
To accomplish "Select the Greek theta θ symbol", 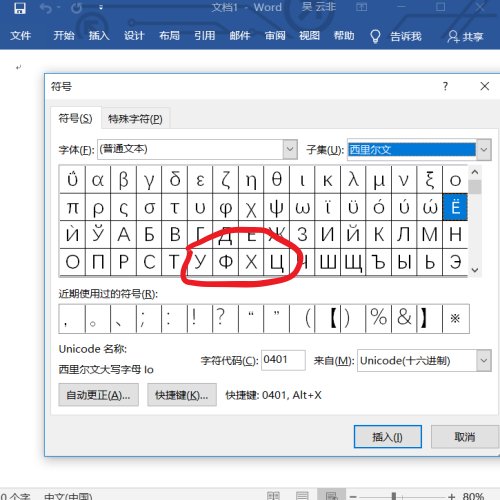I will [277, 180].
